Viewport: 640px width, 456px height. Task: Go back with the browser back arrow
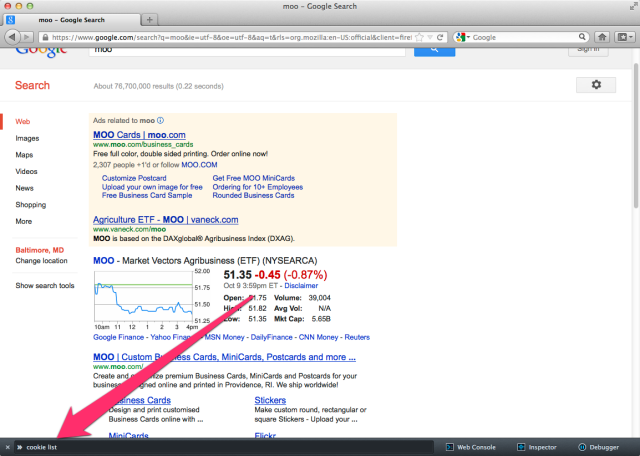(13, 37)
